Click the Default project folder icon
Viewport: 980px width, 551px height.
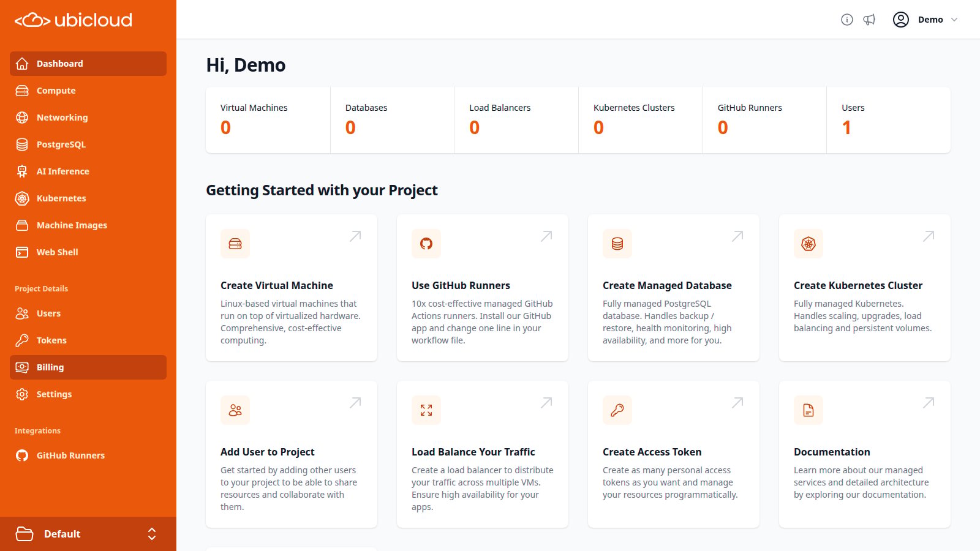pyautogui.click(x=24, y=534)
